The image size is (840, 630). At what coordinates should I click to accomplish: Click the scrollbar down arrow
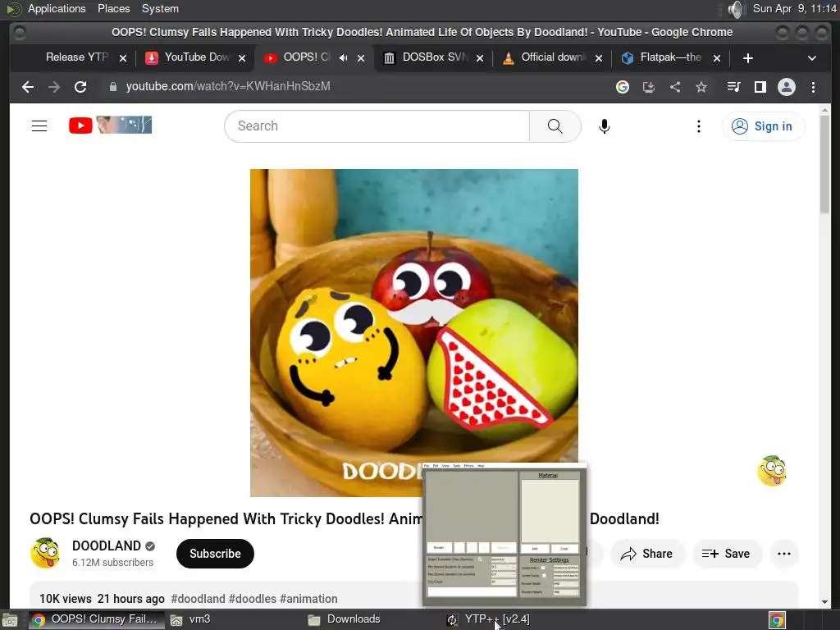pos(824,602)
